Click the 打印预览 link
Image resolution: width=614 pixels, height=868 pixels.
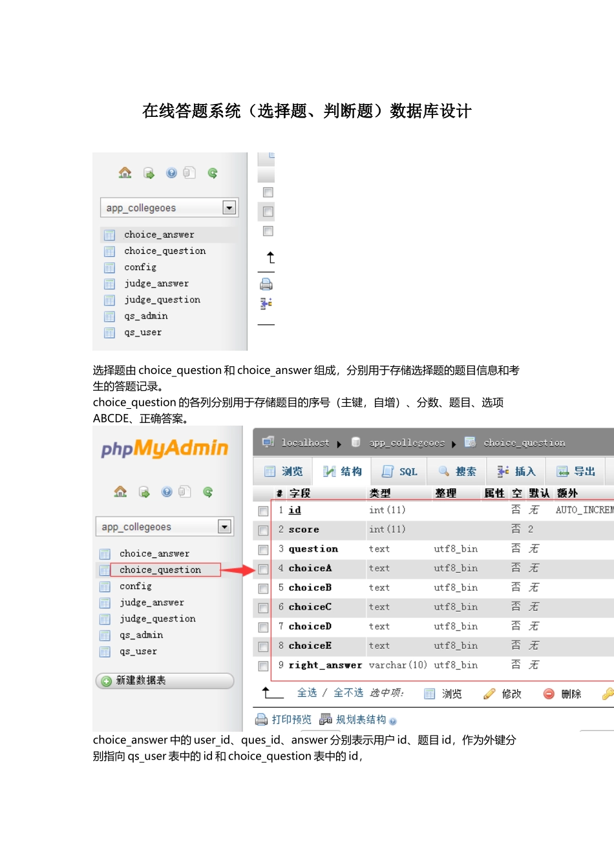click(291, 719)
